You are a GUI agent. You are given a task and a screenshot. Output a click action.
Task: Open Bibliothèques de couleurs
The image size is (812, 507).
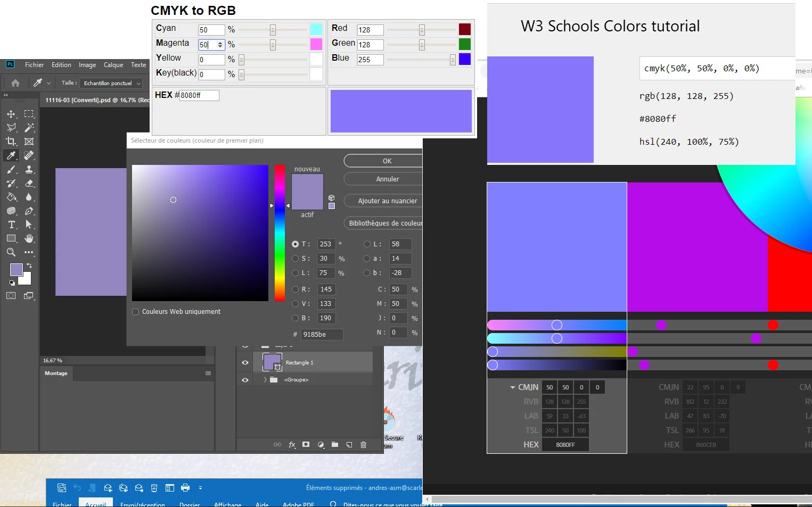(383, 223)
